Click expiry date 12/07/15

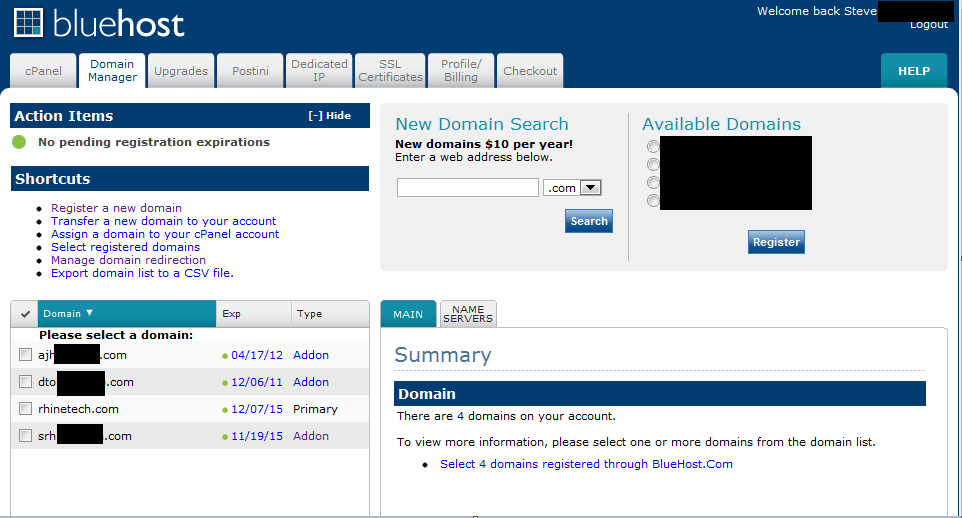(x=256, y=409)
